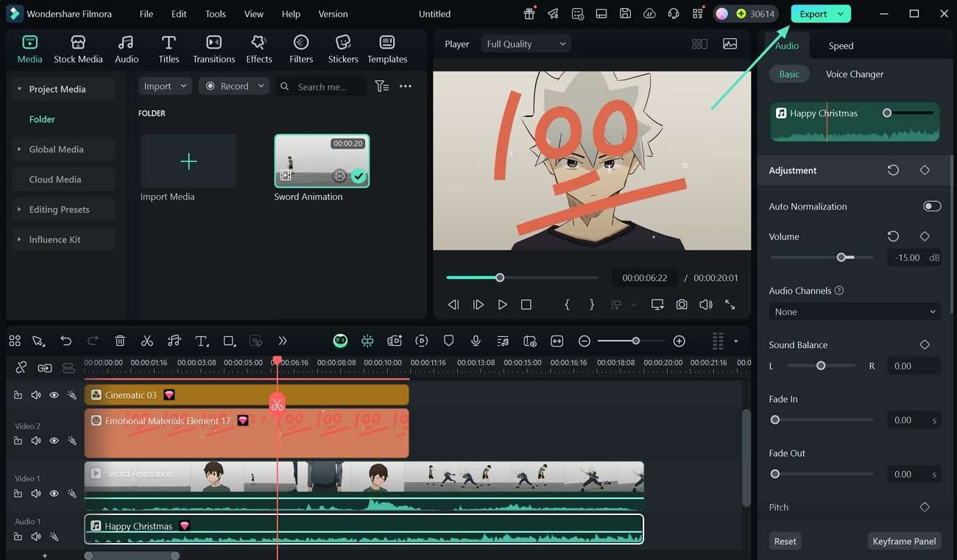Open the Keyframe Panel button
This screenshot has width=957, height=560.
(x=904, y=541)
